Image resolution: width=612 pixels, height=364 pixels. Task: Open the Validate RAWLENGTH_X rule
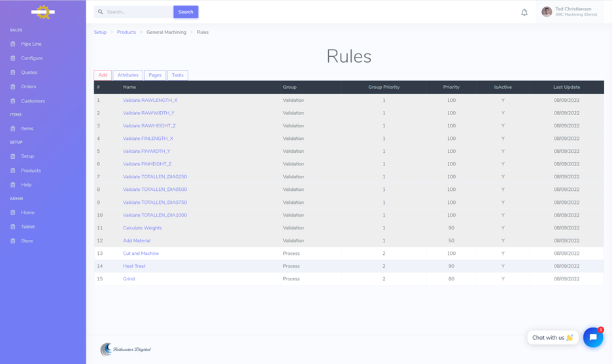[x=150, y=101]
